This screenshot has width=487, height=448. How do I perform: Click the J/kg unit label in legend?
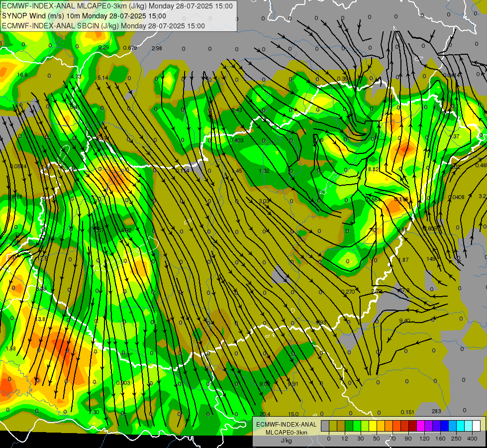[x=287, y=440]
